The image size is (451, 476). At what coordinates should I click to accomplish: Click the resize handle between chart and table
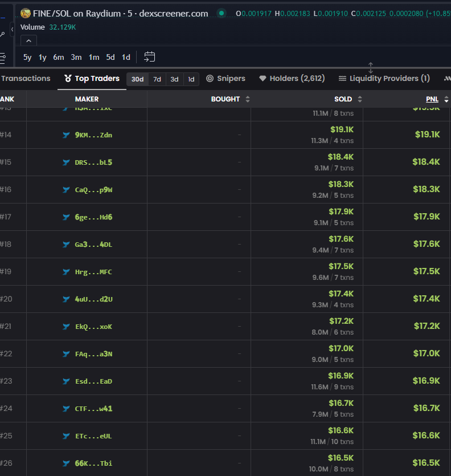click(371, 68)
